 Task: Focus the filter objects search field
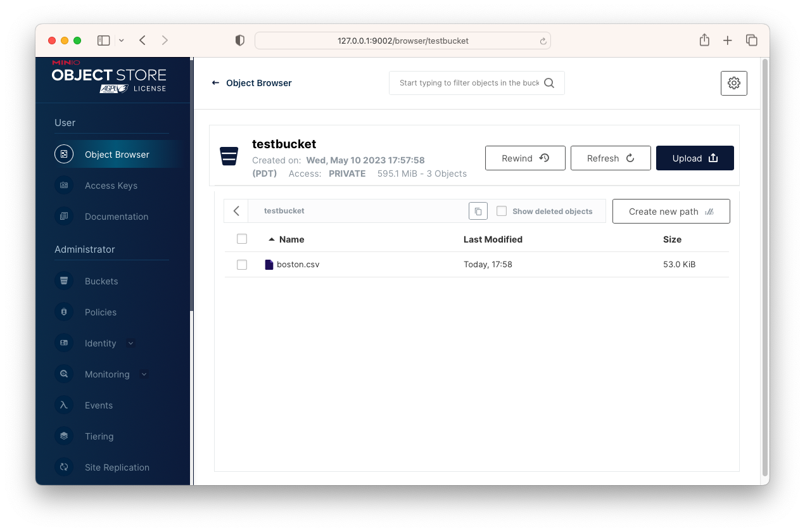(469, 83)
